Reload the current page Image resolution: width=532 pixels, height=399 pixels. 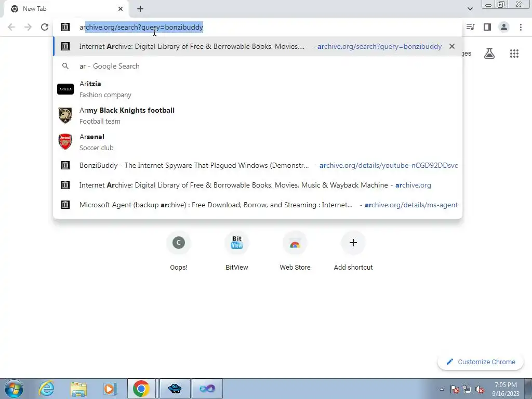point(45,27)
